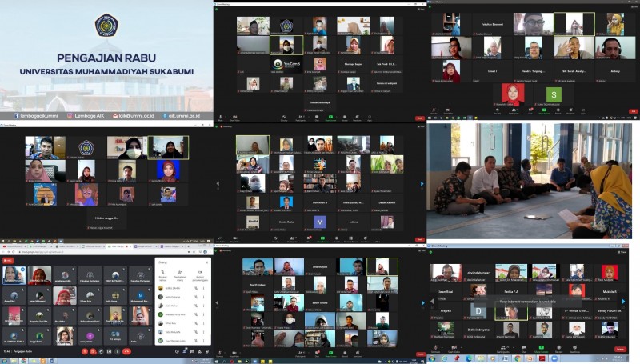This screenshot has height=364, width=640.
Task: Toggle the microphone button in Google Meet
Action: tap(85, 351)
